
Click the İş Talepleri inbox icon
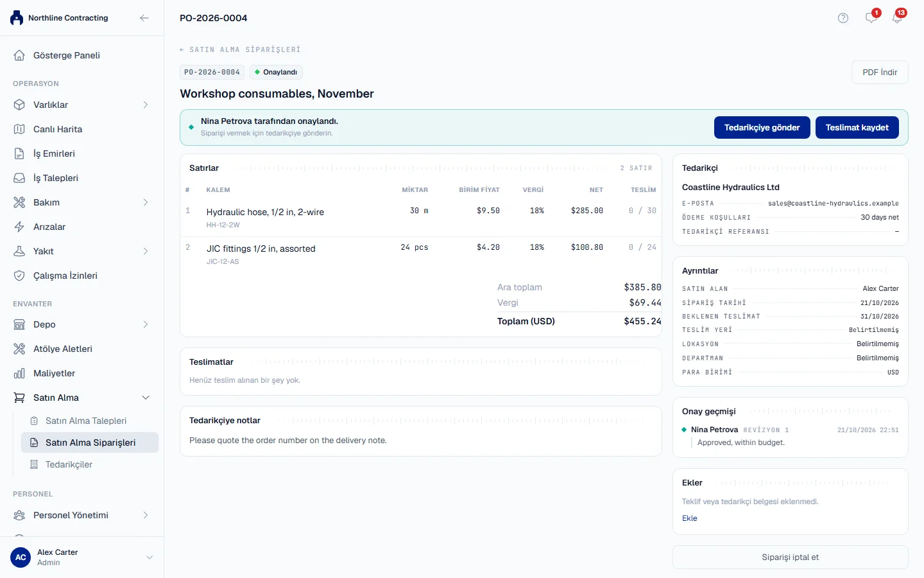pyautogui.click(x=19, y=178)
